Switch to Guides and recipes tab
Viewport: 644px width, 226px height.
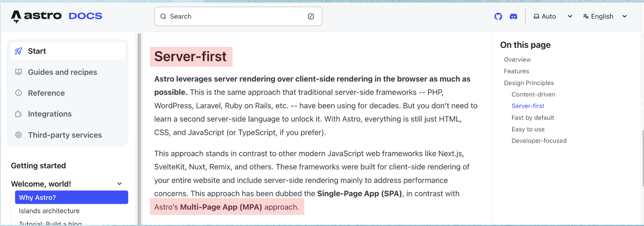(x=68, y=72)
